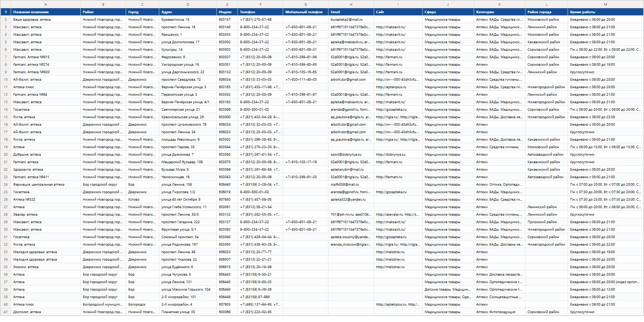
Task: Select cell 'Farmani, Аптека №815'
Action: point(46,57)
